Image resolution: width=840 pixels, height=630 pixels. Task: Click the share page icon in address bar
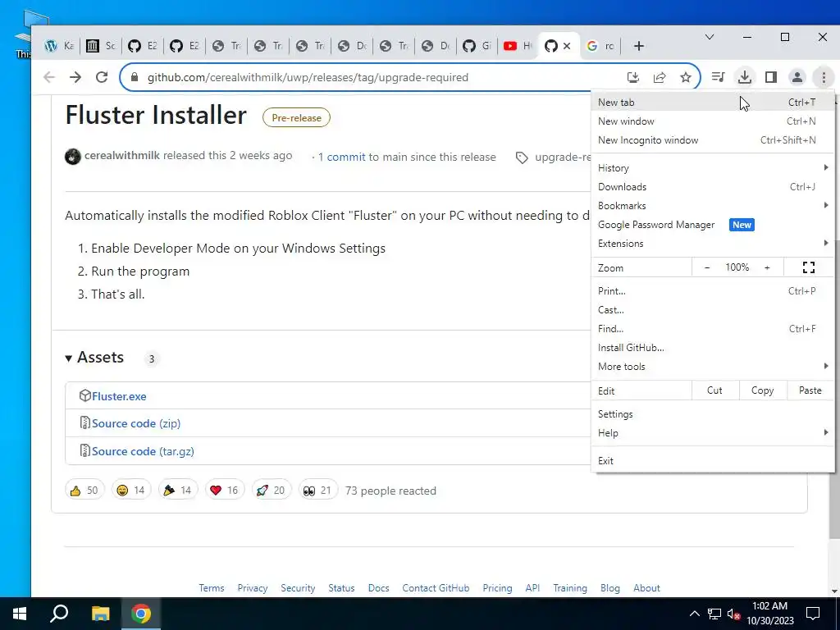(x=660, y=77)
